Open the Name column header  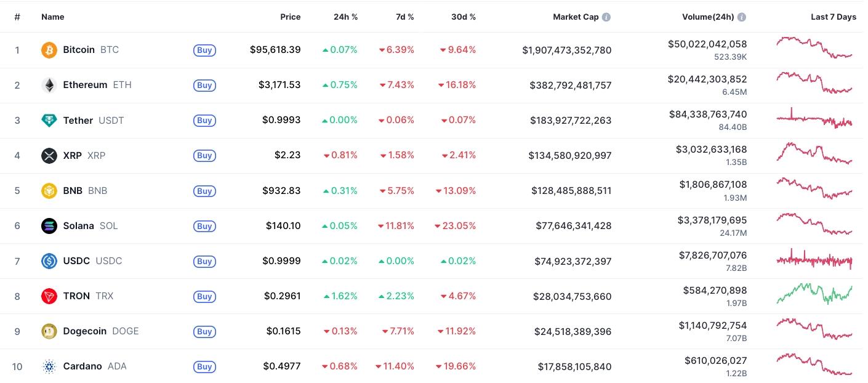(x=52, y=17)
